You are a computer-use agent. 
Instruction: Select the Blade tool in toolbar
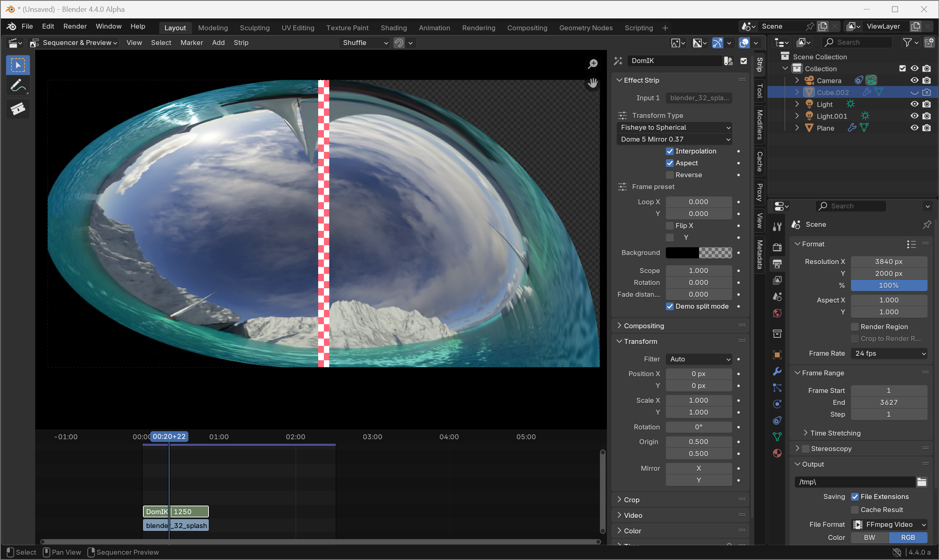click(x=18, y=109)
